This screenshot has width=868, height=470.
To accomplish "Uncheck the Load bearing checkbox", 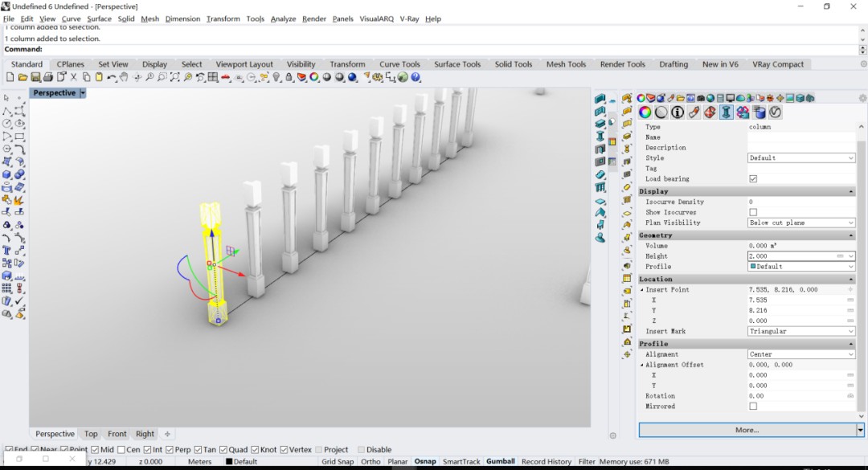I will 753,179.
